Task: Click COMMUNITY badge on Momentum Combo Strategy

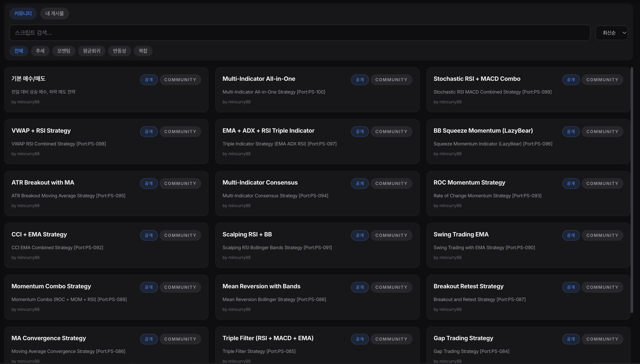Action: click(x=180, y=287)
